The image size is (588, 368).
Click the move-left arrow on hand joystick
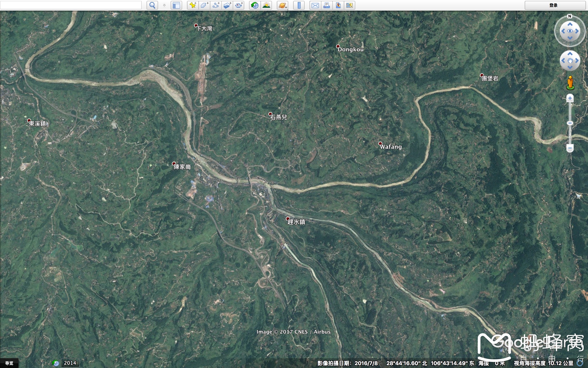pyautogui.click(x=563, y=60)
